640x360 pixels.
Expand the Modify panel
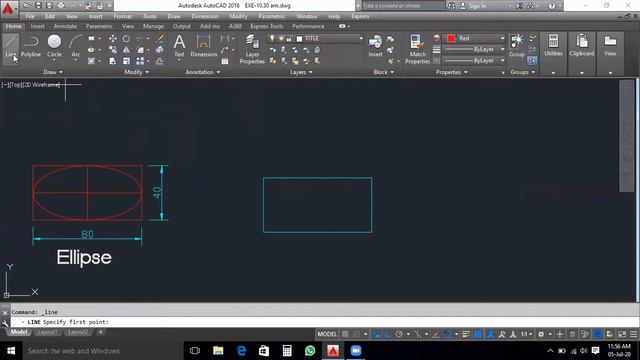pyautogui.click(x=137, y=72)
